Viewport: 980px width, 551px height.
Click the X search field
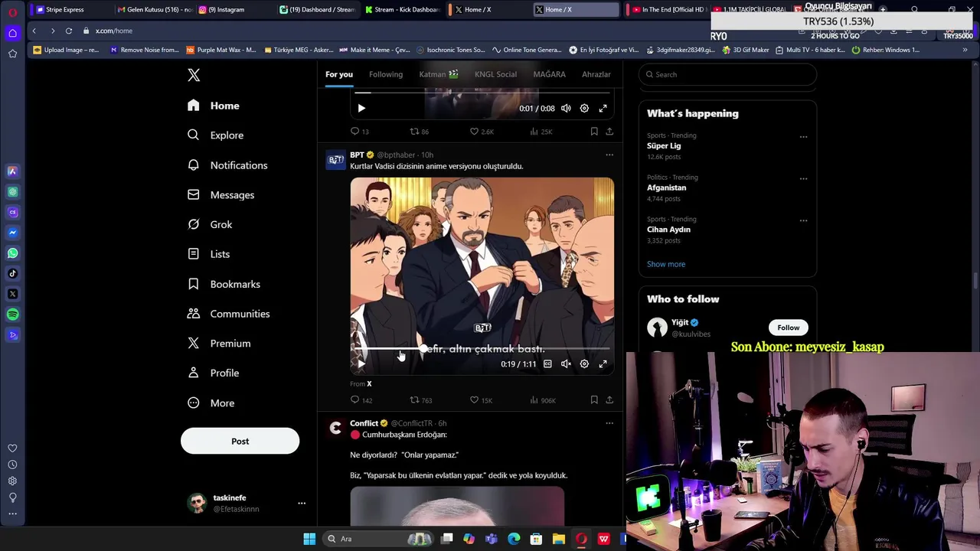(727, 74)
